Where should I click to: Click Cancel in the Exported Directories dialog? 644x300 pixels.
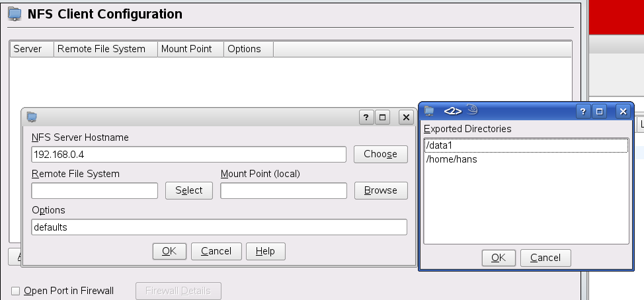(x=545, y=258)
